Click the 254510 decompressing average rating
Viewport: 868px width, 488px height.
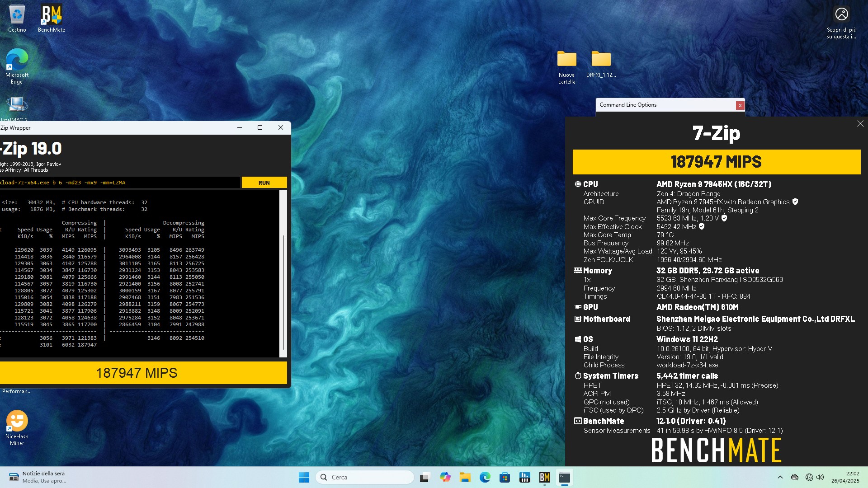(195, 338)
